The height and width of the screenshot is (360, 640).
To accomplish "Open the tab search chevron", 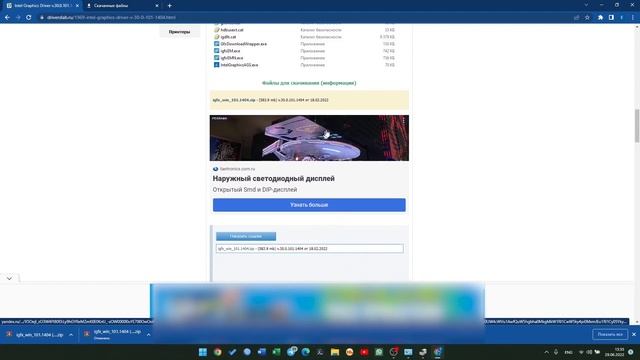I will click(586, 5).
